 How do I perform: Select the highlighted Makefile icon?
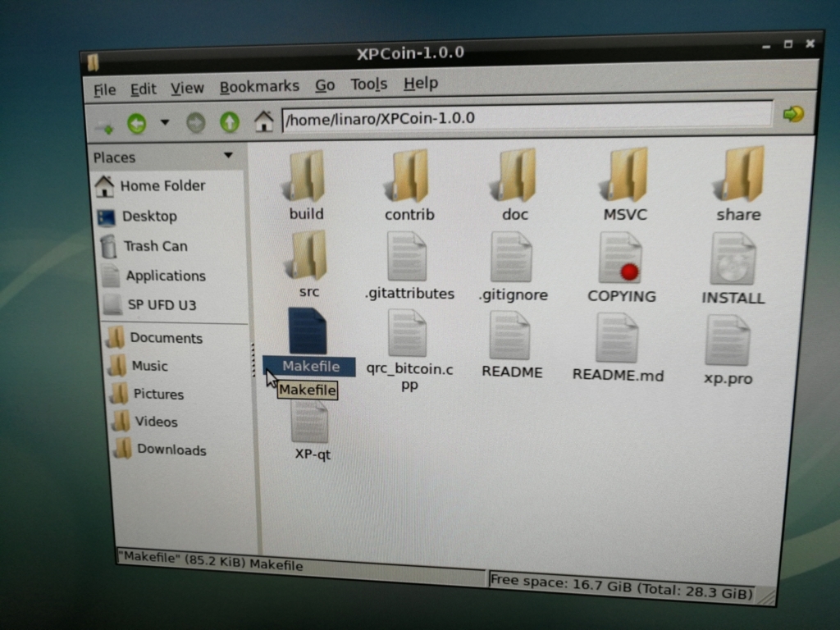coord(308,331)
